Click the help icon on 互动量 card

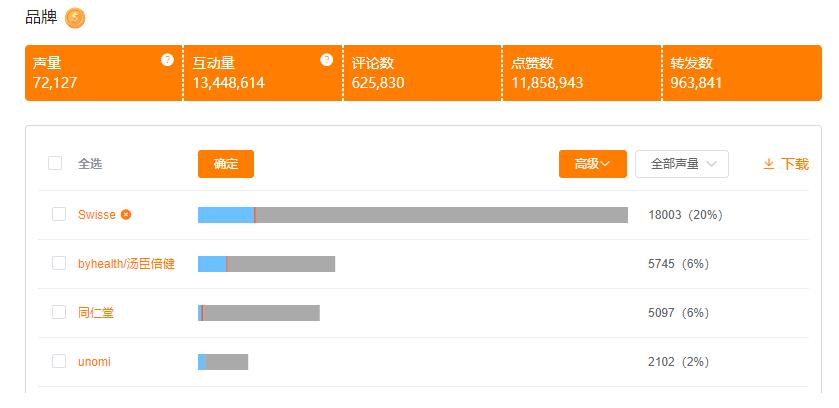point(326,60)
